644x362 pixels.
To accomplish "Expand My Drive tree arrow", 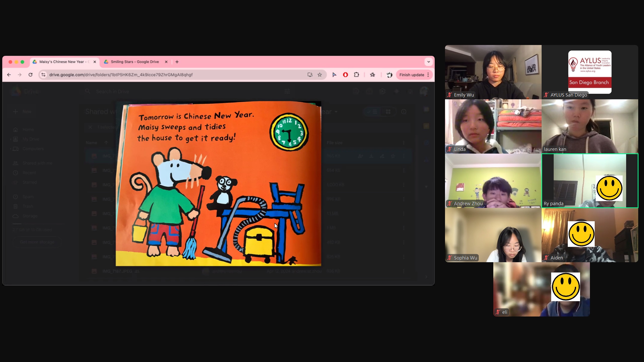I will [x=11, y=139].
